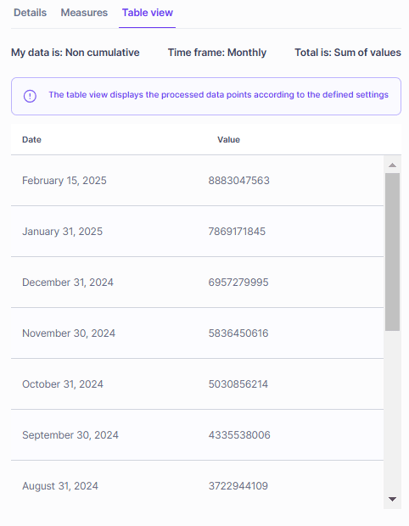Viewport: 409px width, 526px height.
Task: Select the February 15, 2025 row
Action: coord(197,180)
